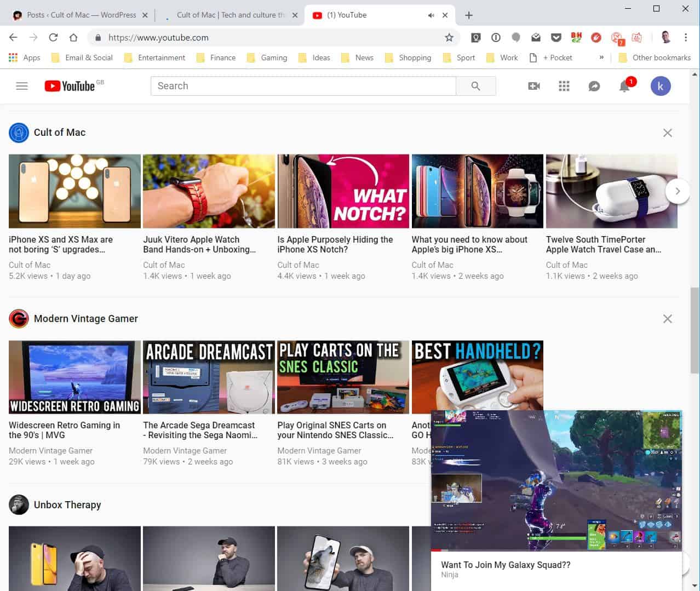The height and width of the screenshot is (591, 700).
Task: Open the messages share icon
Action: point(594,86)
